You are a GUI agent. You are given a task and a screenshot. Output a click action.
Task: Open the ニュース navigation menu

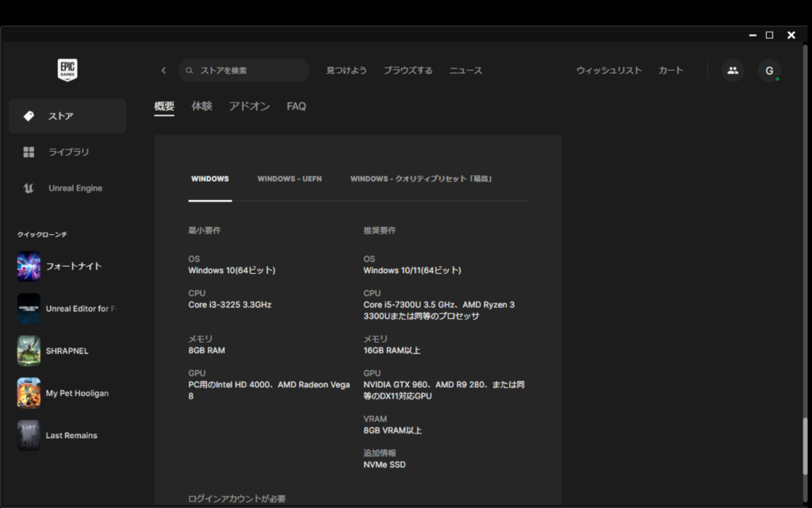pyautogui.click(x=465, y=71)
